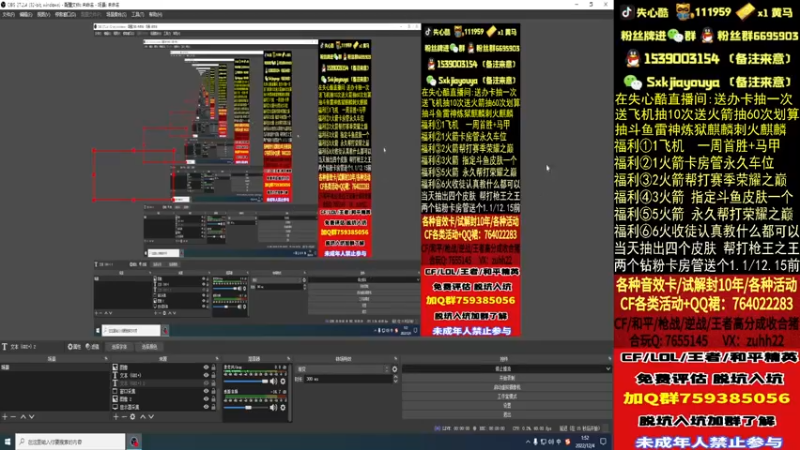Screen dimensions: 800x450
Task: Add a new source with plus icon
Action: click(x=116, y=417)
